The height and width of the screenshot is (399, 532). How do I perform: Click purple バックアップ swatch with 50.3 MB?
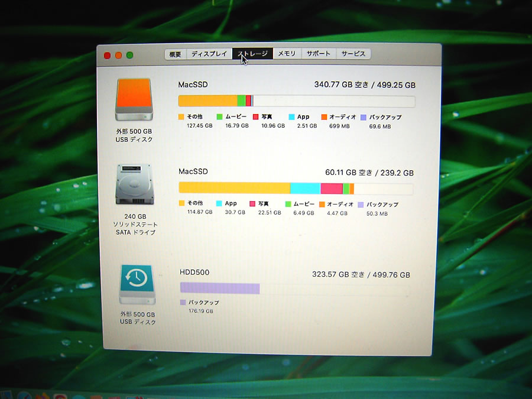361,205
